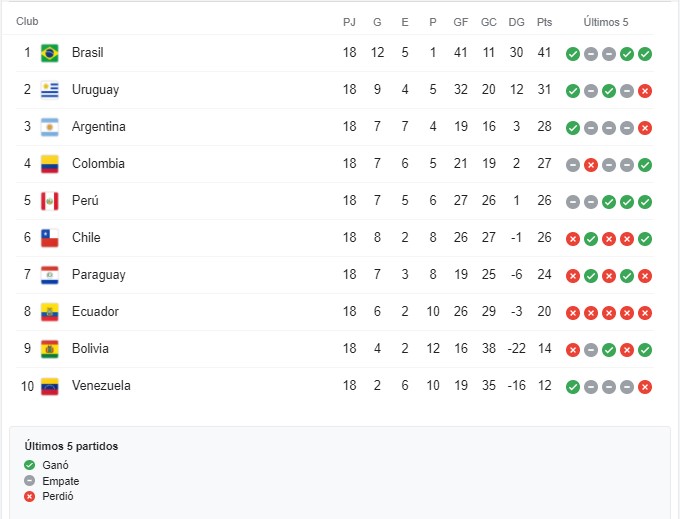
Task: Click the Venezuela flag icon
Action: point(50,386)
